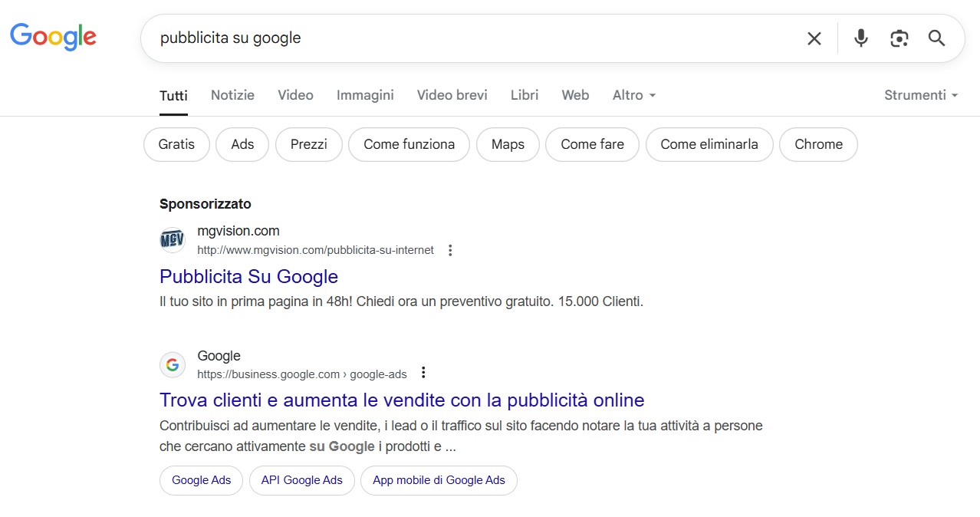The width and height of the screenshot is (980, 517).
Task: Click the business.google.com › google-ads URL
Action: (302, 374)
